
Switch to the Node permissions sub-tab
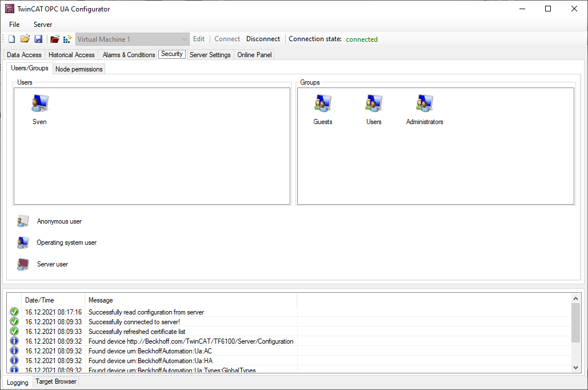click(x=79, y=69)
